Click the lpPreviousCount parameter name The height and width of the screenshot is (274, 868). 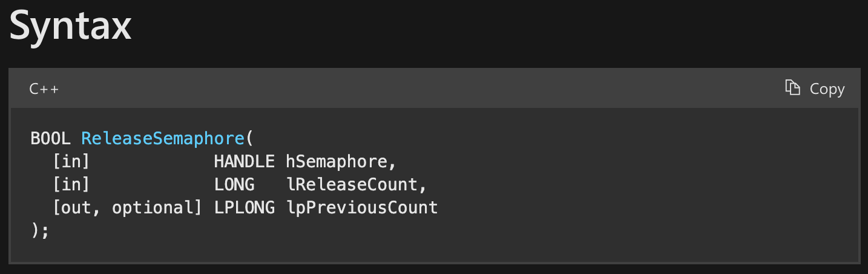pyautogui.click(x=361, y=208)
